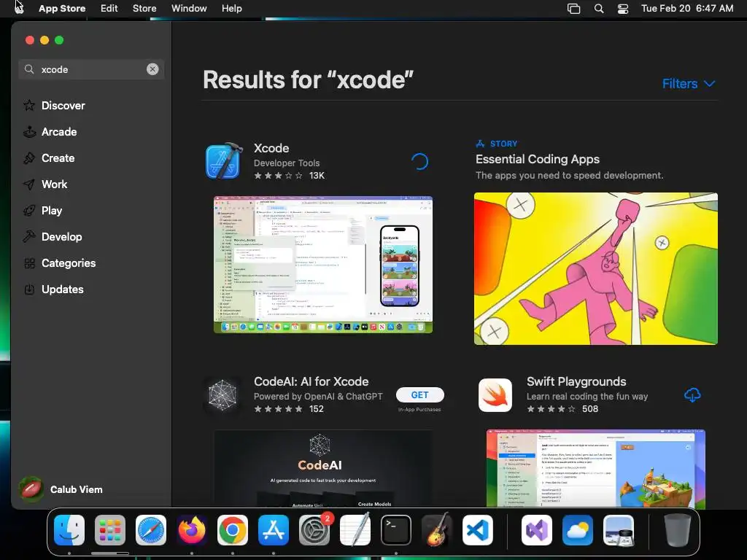747x560 pixels.
Task: Open Visual Studio from the Dock
Action: (537, 530)
